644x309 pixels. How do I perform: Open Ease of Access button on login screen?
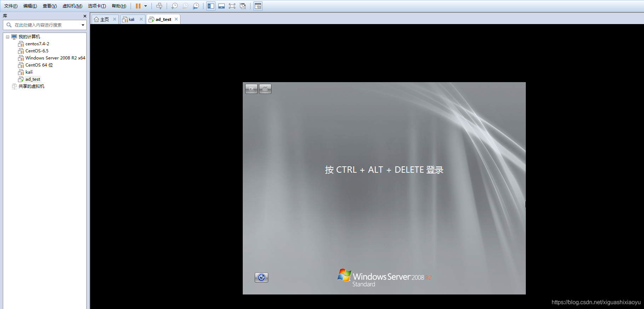pos(261,277)
